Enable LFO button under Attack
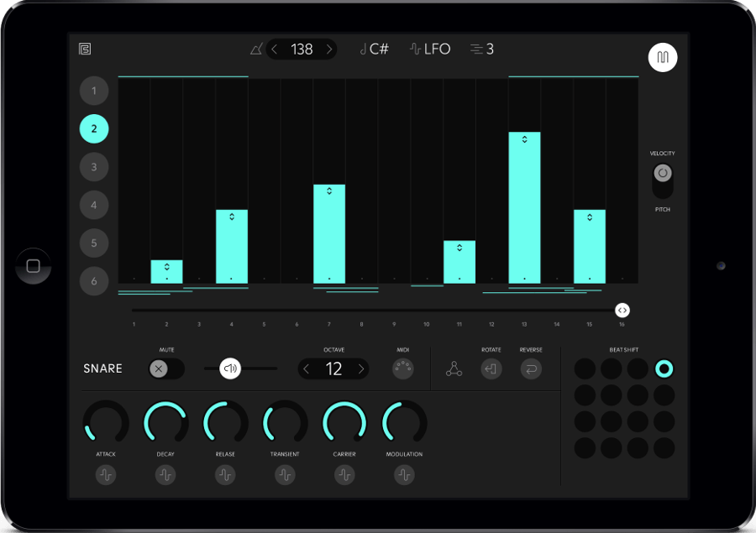 click(x=106, y=475)
